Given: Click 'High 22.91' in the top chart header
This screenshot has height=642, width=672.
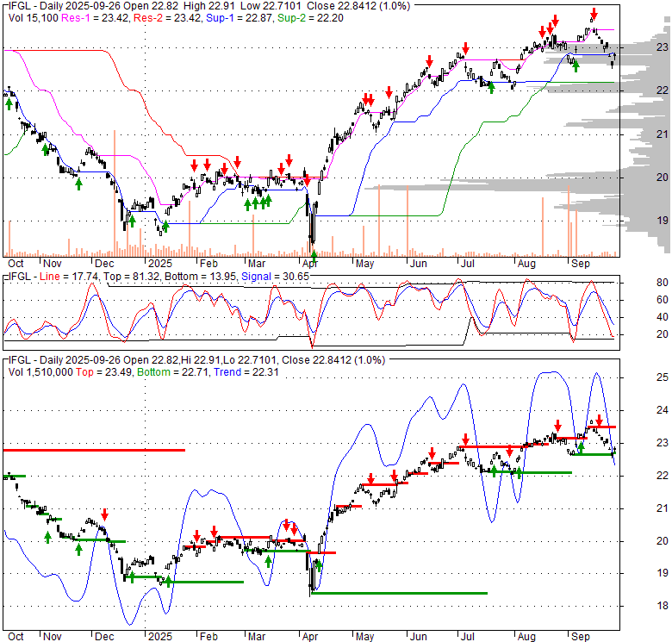Looking at the screenshot, I should click(209, 6).
